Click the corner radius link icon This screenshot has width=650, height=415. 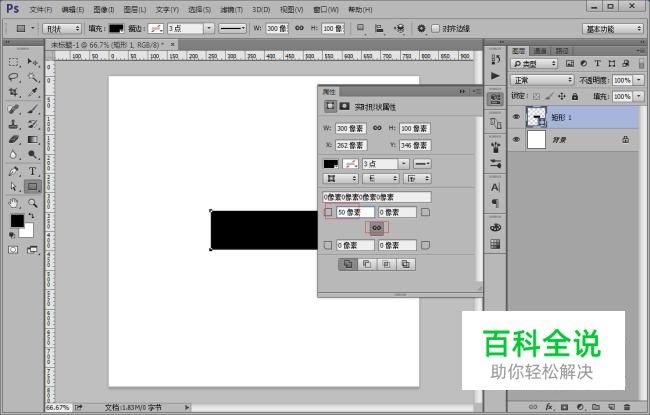tap(377, 228)
